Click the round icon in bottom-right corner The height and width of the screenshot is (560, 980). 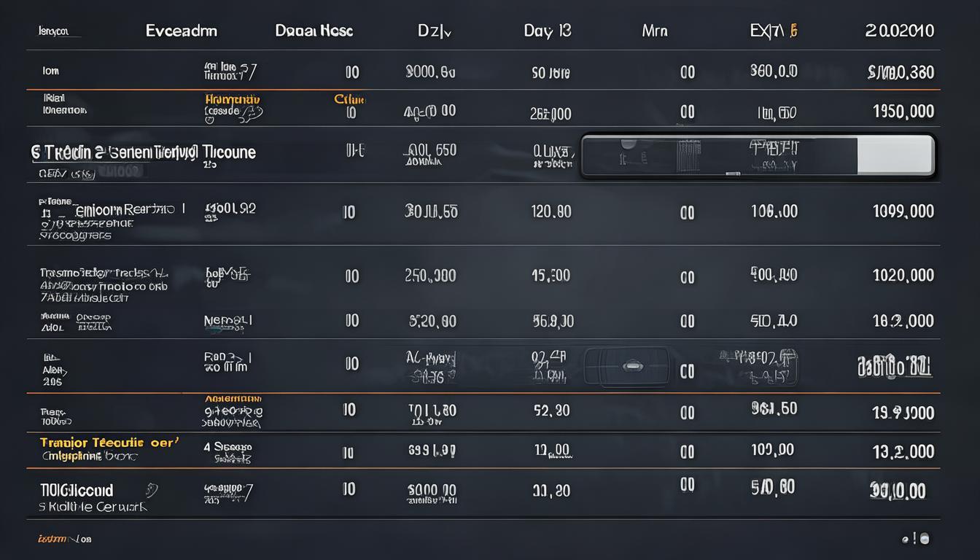(925, 539)
